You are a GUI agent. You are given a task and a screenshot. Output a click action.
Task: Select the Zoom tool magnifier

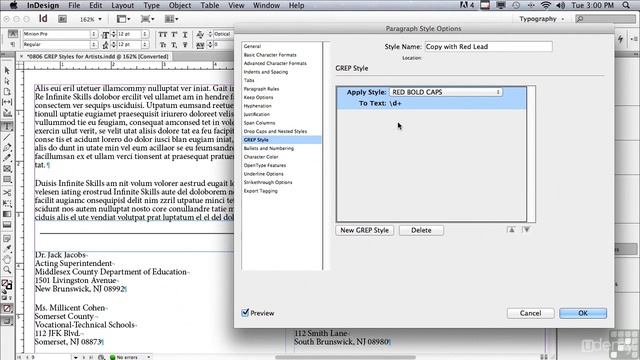7,270
